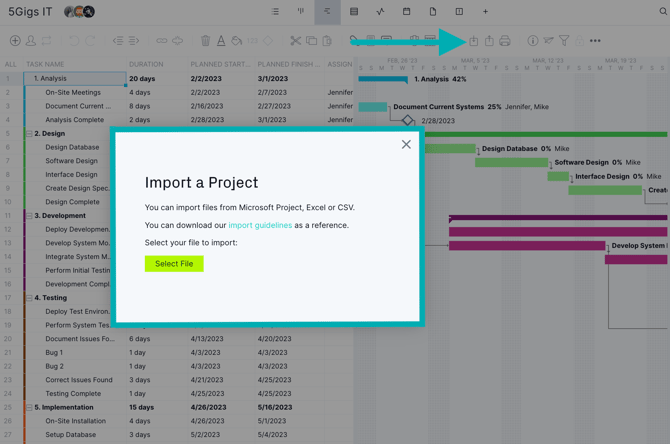Viewport: 670px width, 444px height.
Task: Assign people with the person icon
Action: [x=31, y=41]
